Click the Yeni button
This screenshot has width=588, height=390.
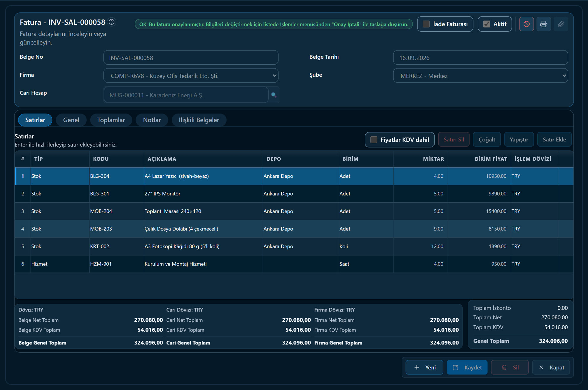(424, 367)
